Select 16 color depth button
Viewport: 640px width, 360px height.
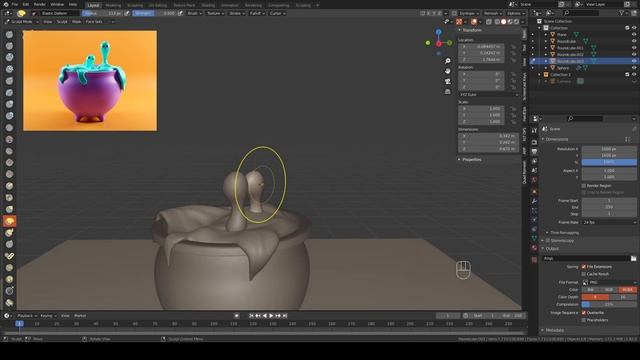(623, 297)
